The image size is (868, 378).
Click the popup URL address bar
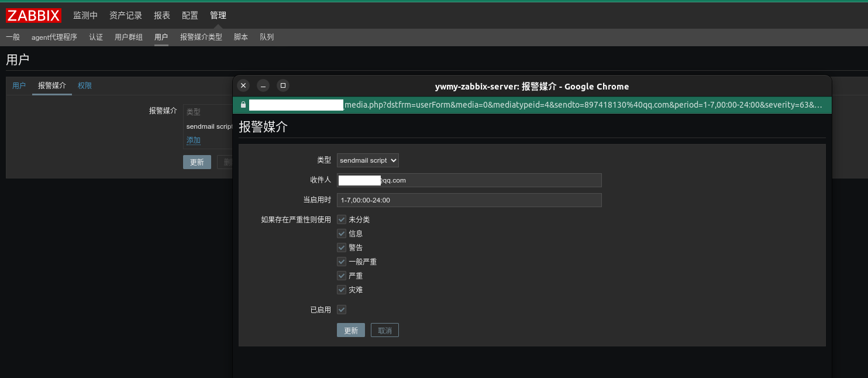(532, 105)
